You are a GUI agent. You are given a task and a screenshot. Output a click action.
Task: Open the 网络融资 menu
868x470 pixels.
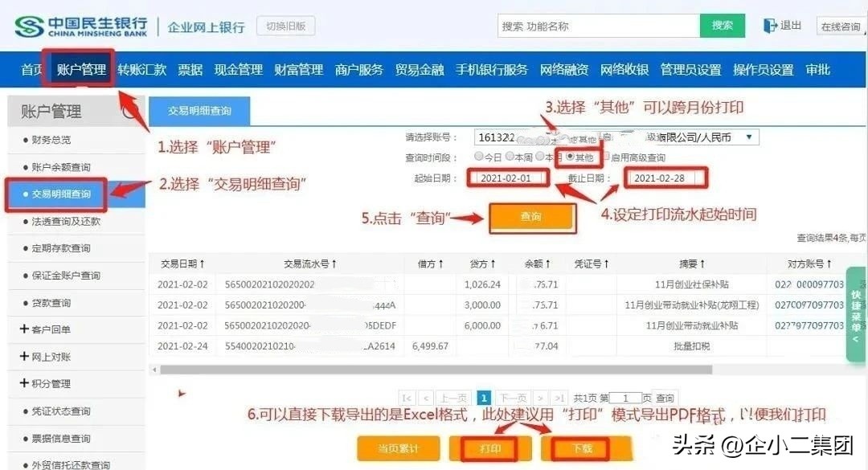click(x=564, y=70)
